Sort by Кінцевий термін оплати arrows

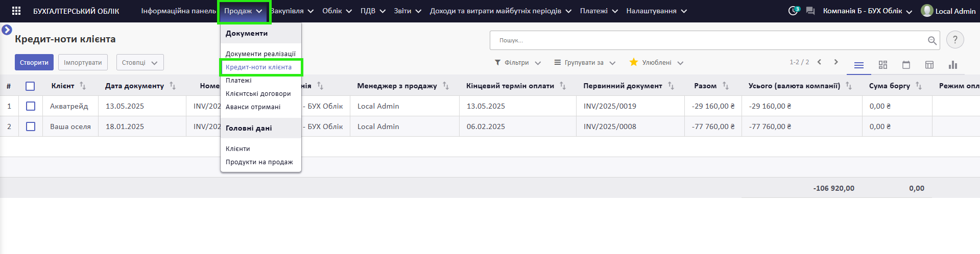(563, 86)
